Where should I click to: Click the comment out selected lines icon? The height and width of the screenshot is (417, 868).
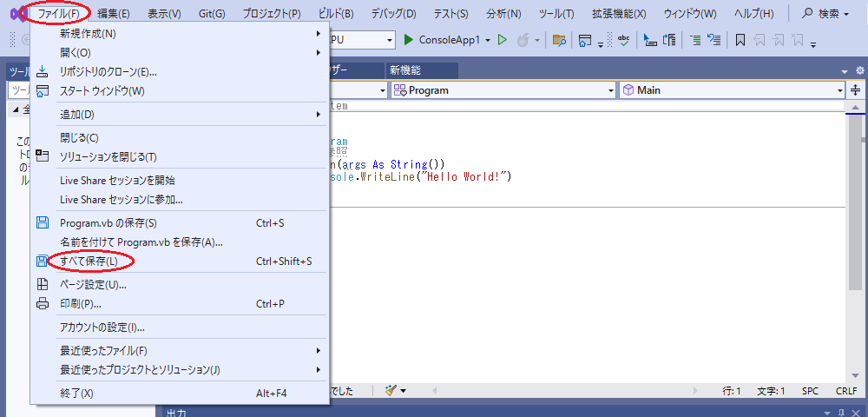pyautogui.click(x=695, y=40)
